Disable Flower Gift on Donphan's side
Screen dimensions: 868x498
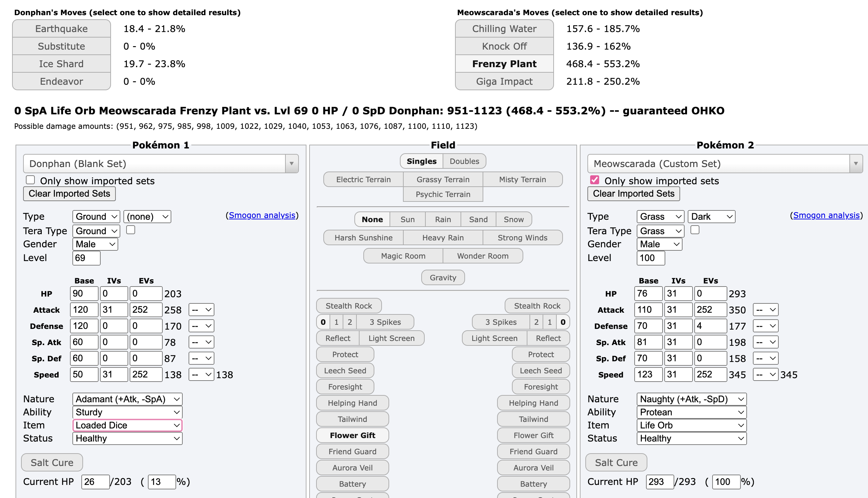pos(352,435)
